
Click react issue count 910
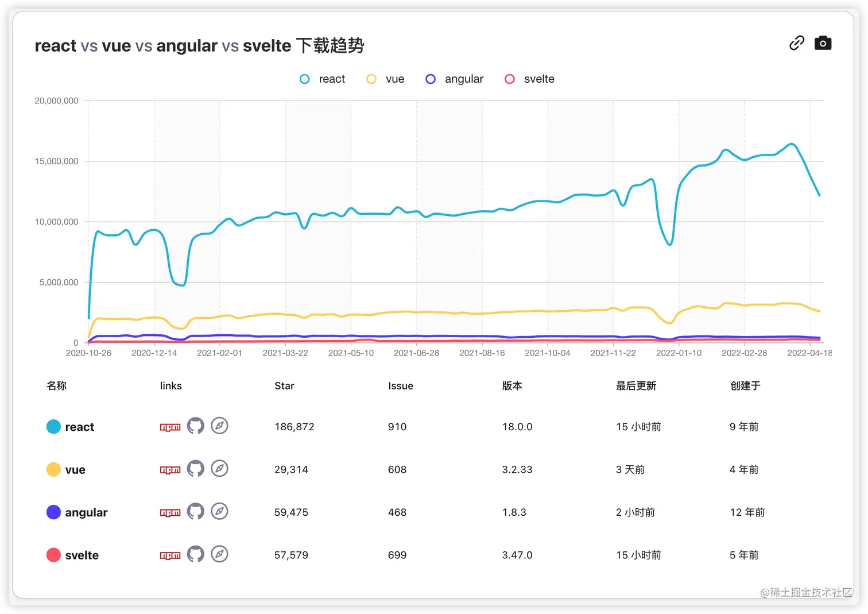click(397, 427)
